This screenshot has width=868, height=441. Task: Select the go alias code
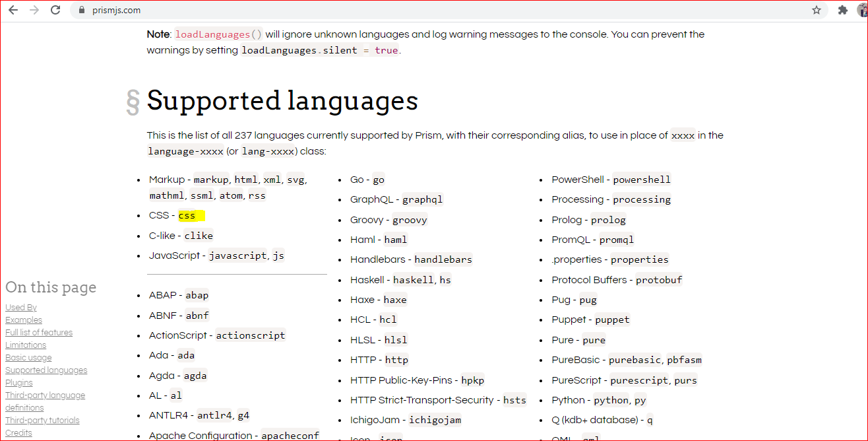click(x=379, y=180)
